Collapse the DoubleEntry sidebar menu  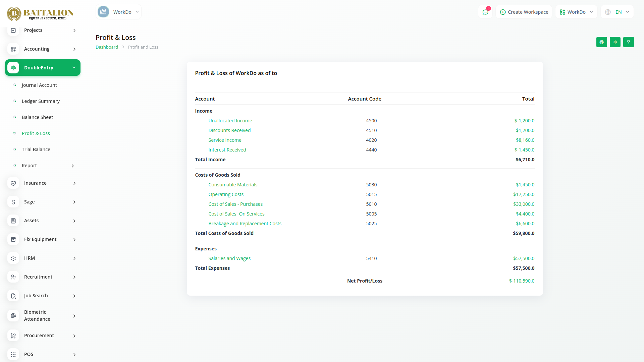74,68
